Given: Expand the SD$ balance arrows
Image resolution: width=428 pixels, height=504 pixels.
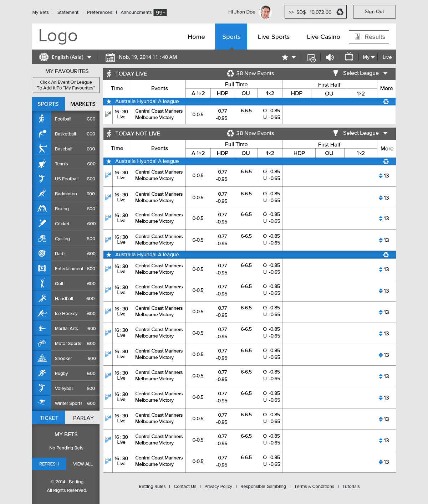Looking at the screenshot, I should (291, 12).
